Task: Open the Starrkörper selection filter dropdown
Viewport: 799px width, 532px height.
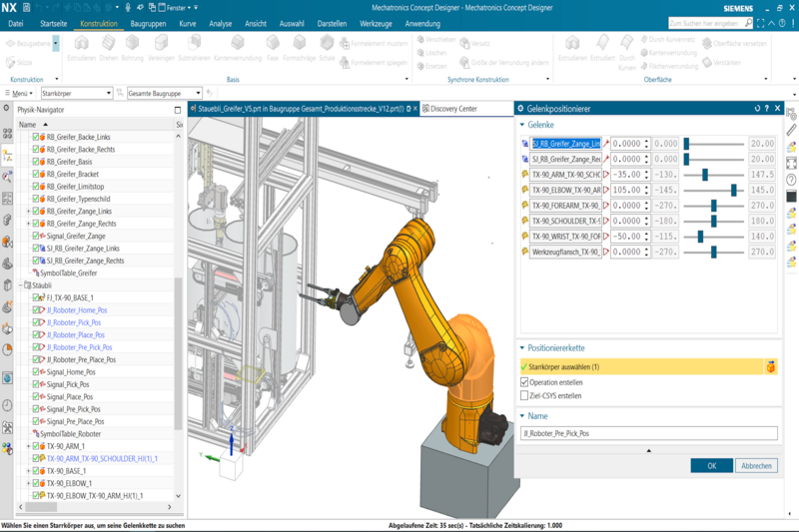Action: click(x=109, y=93)
